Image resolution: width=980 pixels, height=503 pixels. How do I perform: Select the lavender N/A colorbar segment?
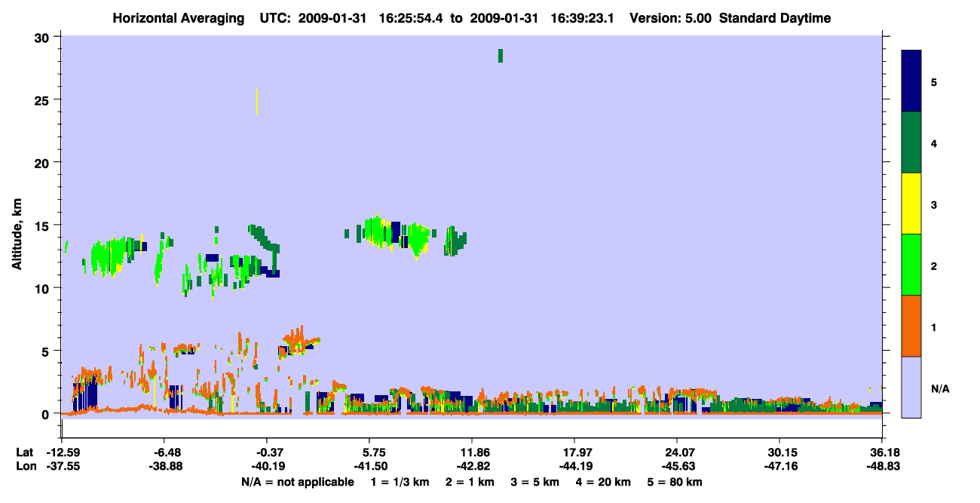(x=911, y=387)
